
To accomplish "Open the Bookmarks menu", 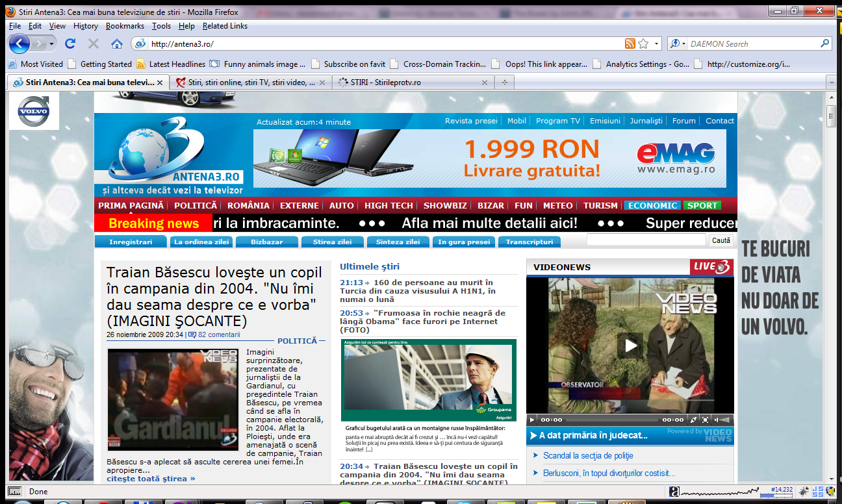I will (125, 26).
